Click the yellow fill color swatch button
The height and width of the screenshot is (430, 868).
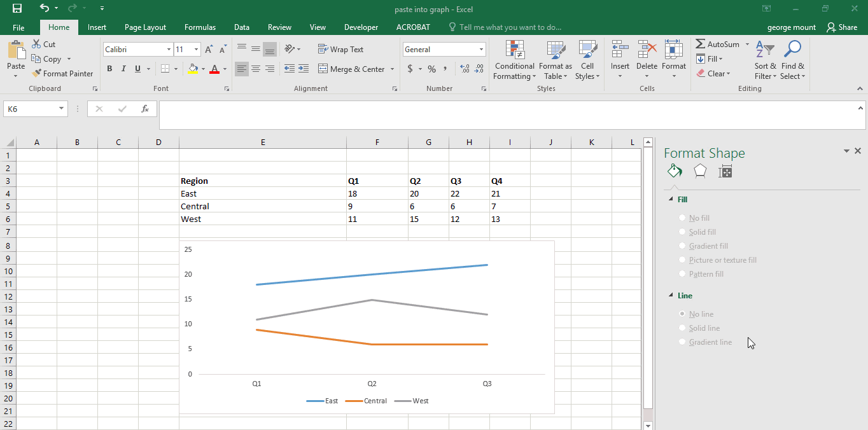[193, 69]
